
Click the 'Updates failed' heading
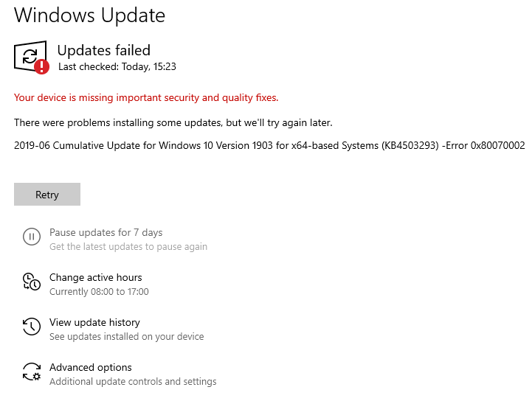pos(104,50)
